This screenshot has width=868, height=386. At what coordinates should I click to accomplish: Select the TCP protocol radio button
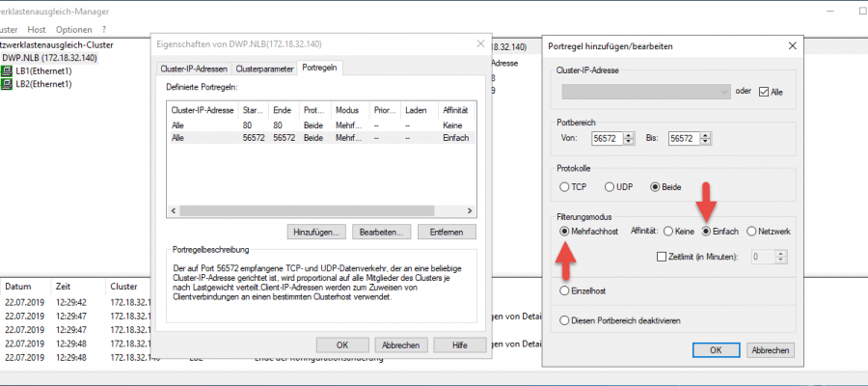[x=565, y=186]
